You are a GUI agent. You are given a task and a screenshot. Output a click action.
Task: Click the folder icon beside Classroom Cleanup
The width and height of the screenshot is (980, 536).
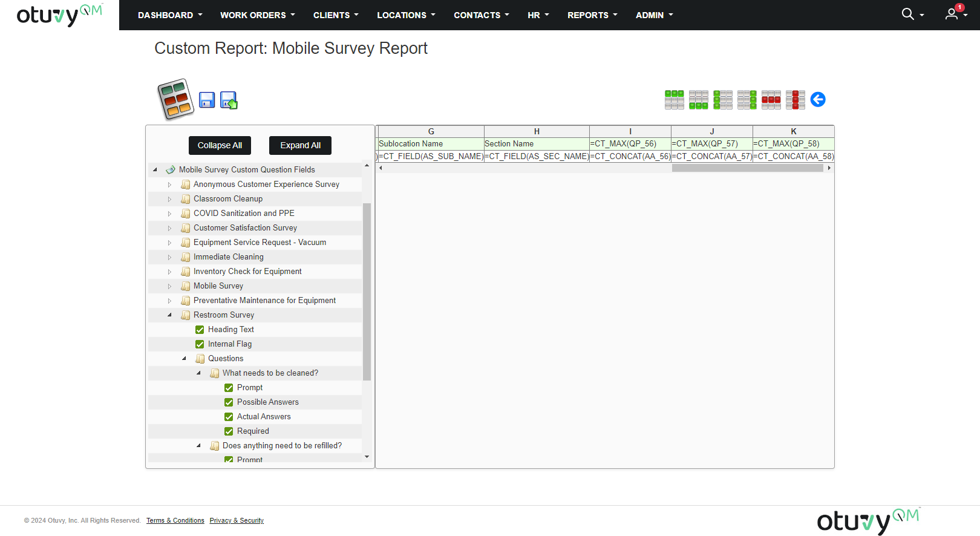(x=185, y=199)
